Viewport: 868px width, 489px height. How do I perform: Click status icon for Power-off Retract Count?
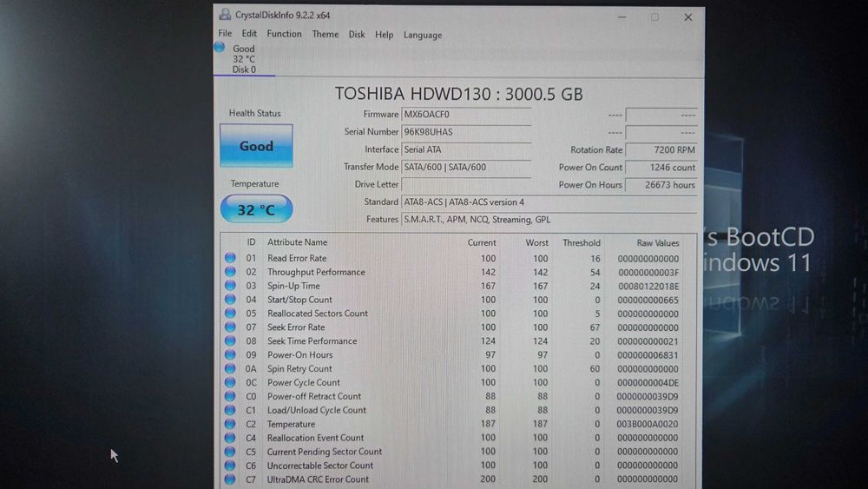[x=230, y=396]
